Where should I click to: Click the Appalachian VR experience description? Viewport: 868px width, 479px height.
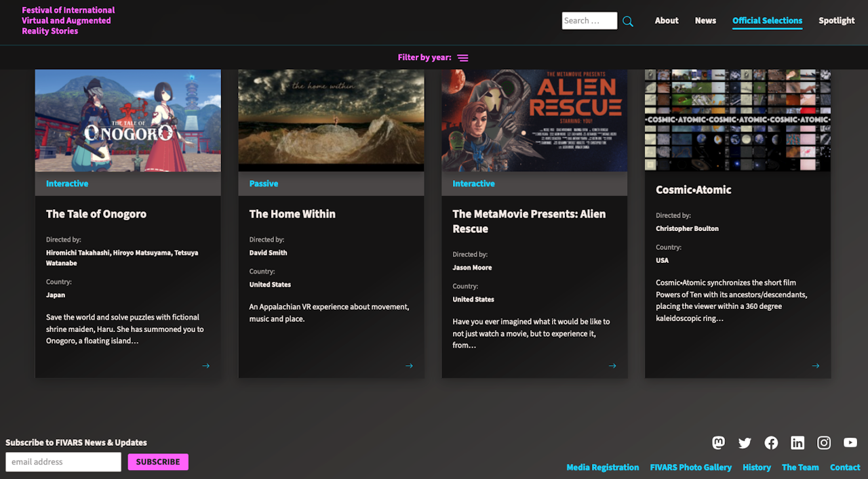[330, 313]
